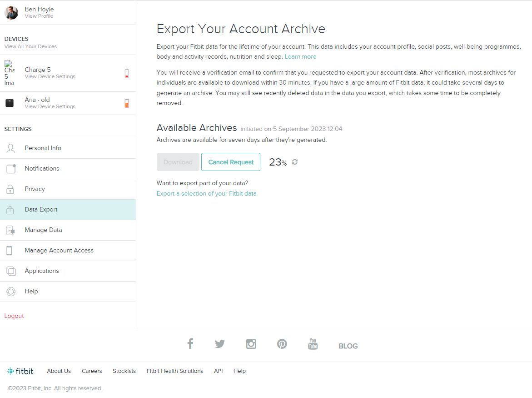The width and height of the screenshot is (532, 398).
Task: Open Personal Info settings
Action: (x=43, y=148)
